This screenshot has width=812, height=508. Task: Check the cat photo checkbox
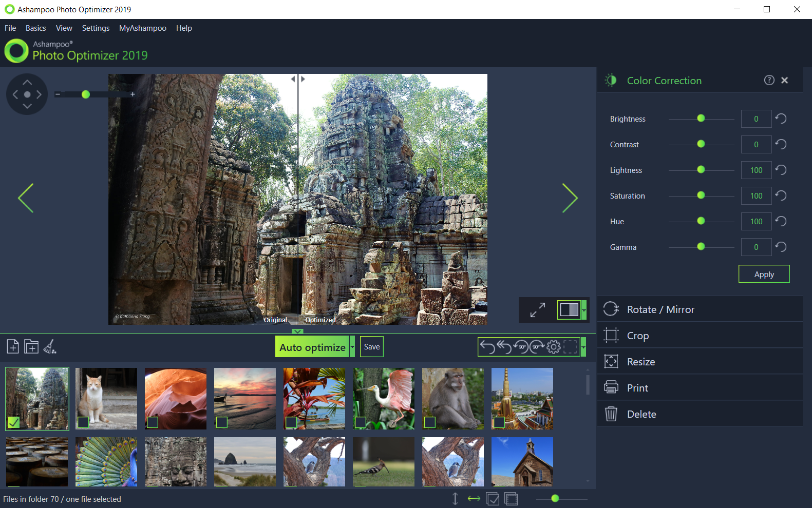pyautogui.click(x=83, y=422)
